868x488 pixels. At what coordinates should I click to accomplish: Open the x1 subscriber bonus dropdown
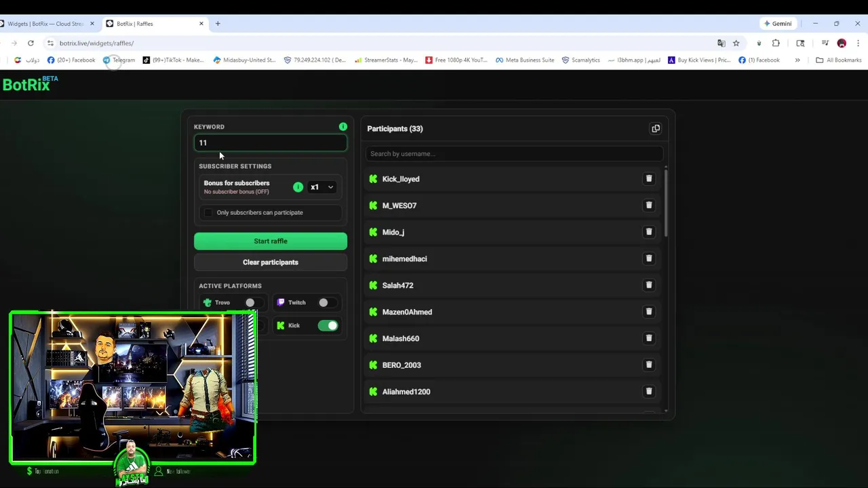tap(322, 187)
